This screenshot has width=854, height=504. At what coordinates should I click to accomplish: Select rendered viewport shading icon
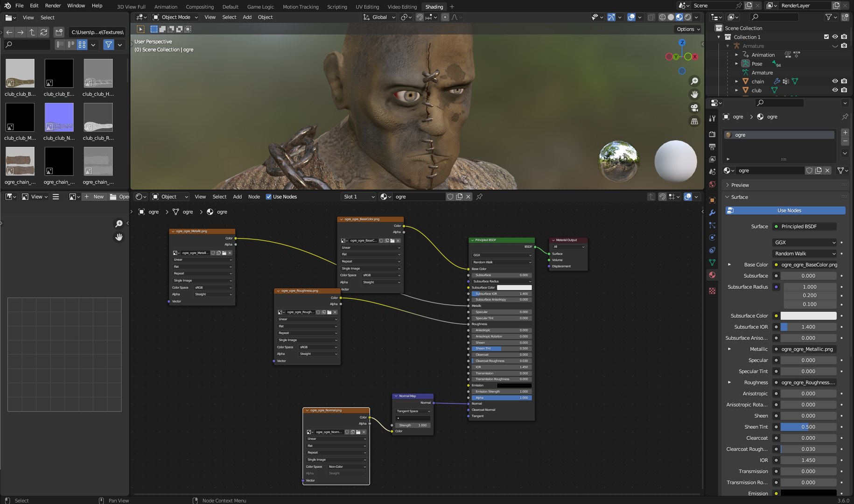pyautogui.click(x=688, y=17)
